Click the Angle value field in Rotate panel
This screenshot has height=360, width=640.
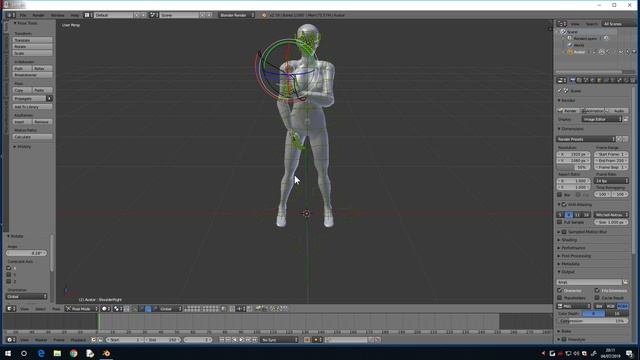tap(27, 253)
